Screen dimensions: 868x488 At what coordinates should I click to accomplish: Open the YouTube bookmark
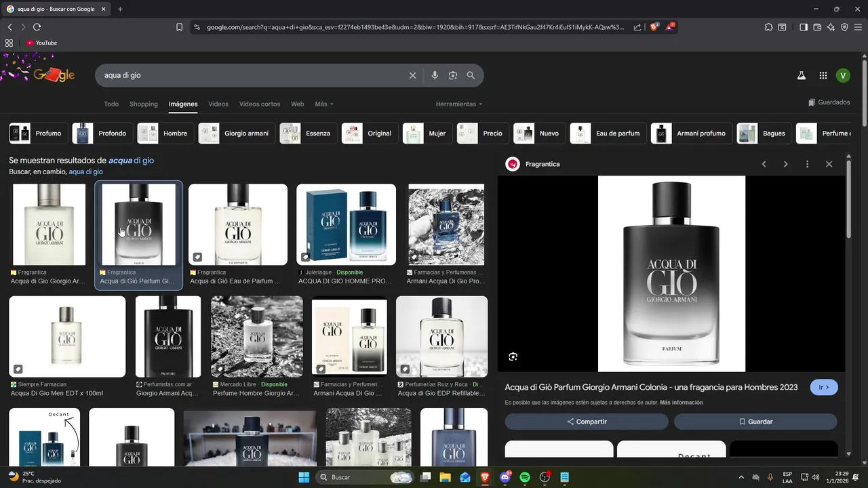click(x=41, y=43)
